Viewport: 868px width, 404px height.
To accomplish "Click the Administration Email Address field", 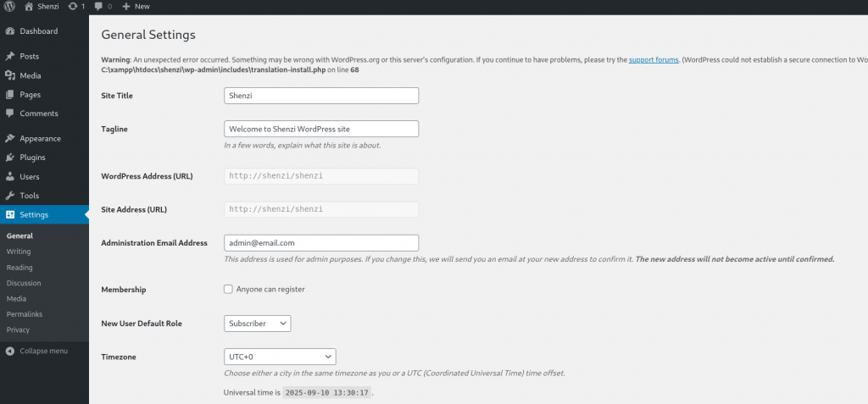I will tap(321, 243).
